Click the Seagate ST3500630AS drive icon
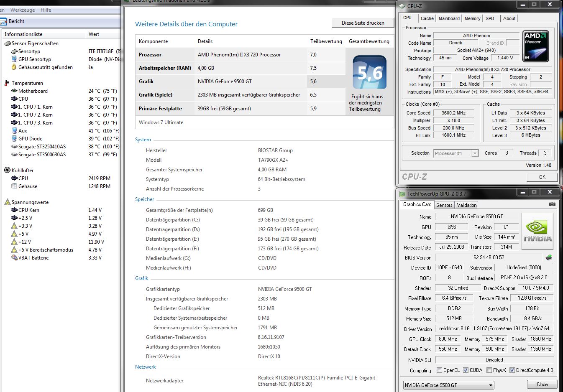 pos(14,155)
